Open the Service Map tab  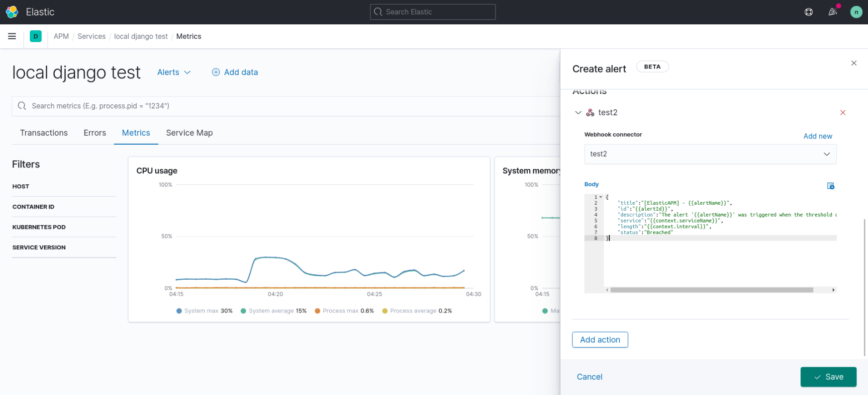point(190,133)
